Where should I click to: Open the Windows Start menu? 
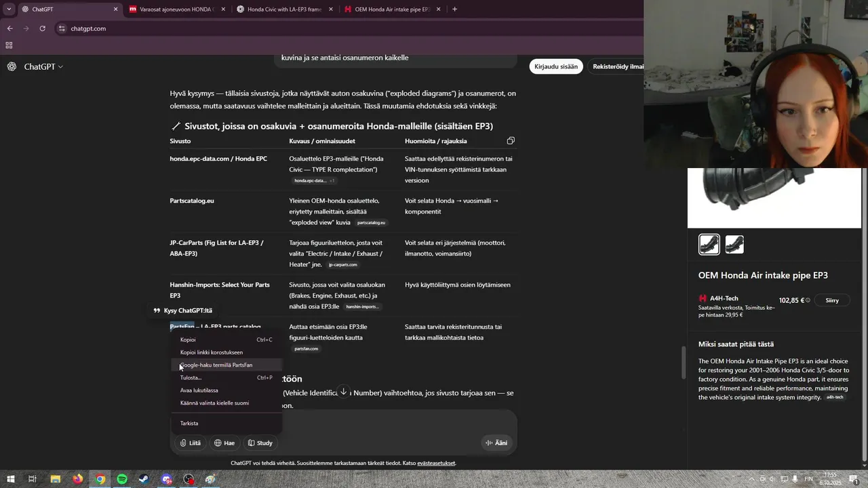(x=10, y=479)
